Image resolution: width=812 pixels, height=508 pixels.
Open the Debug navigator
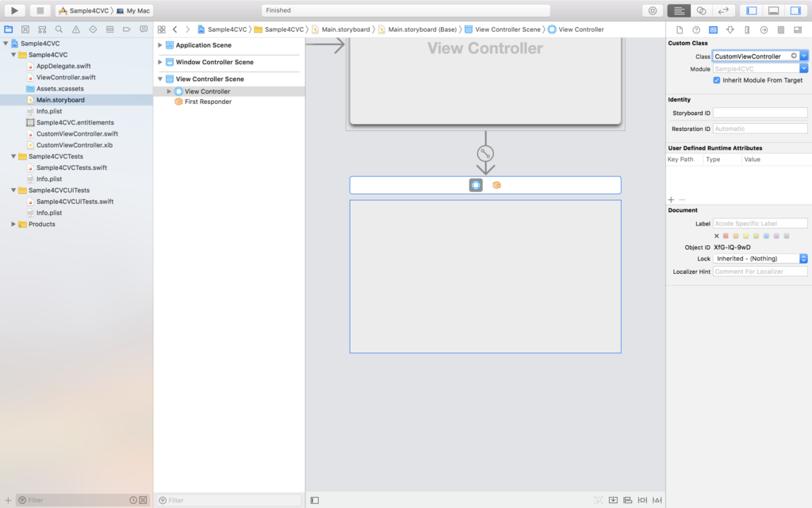click(109, 29)
